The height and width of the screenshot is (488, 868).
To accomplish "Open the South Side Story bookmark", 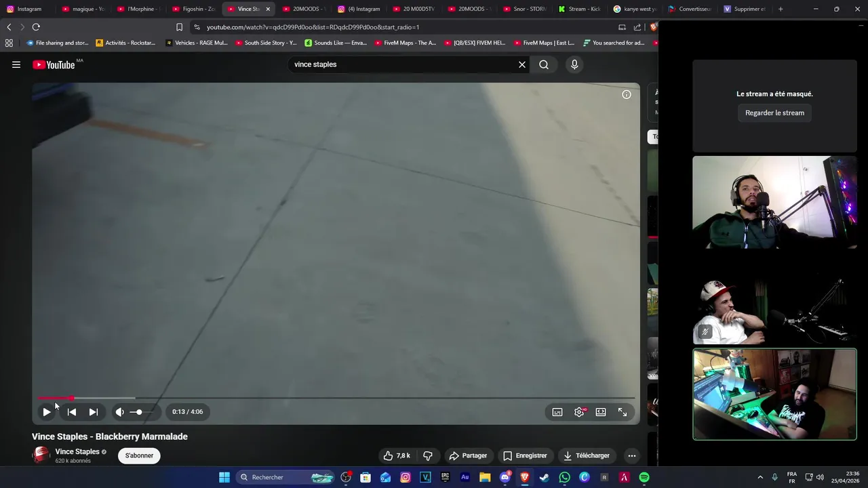I will [266, 43].
